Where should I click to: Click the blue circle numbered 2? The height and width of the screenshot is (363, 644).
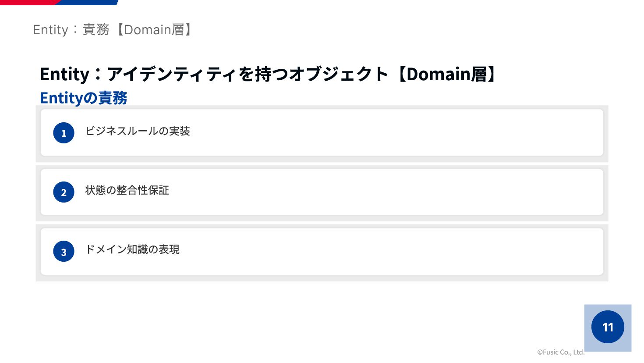pyautogui.click(x=64, y=192)
